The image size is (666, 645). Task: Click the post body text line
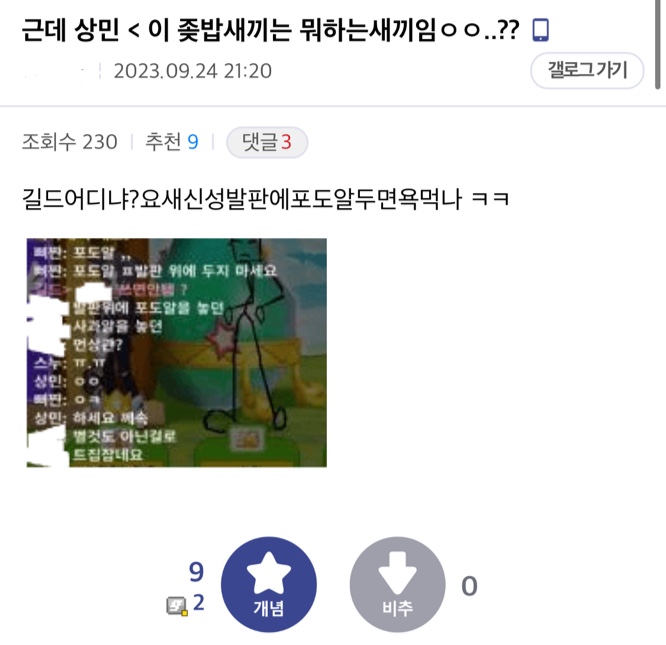pos(265,199)
